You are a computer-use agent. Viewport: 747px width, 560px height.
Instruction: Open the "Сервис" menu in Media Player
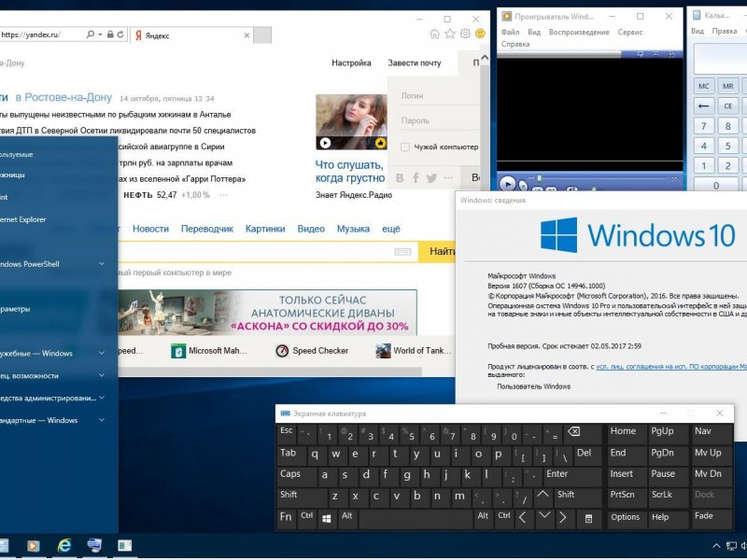click(x=630, y=32)
